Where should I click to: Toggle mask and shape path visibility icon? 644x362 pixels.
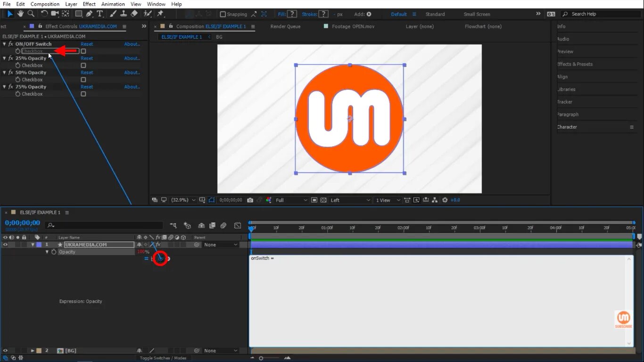click(211, 200)
